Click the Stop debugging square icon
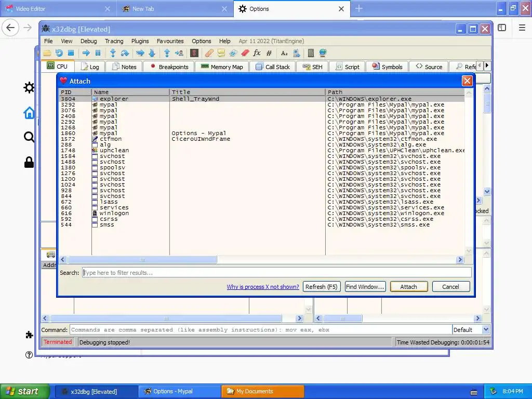532x399 pixels. pyautogui.click(x=71, y=53)
